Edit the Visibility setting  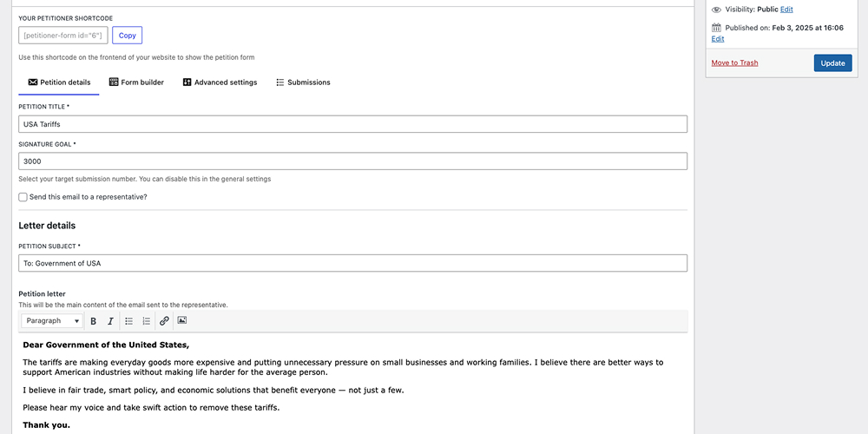tap(786, 10)
